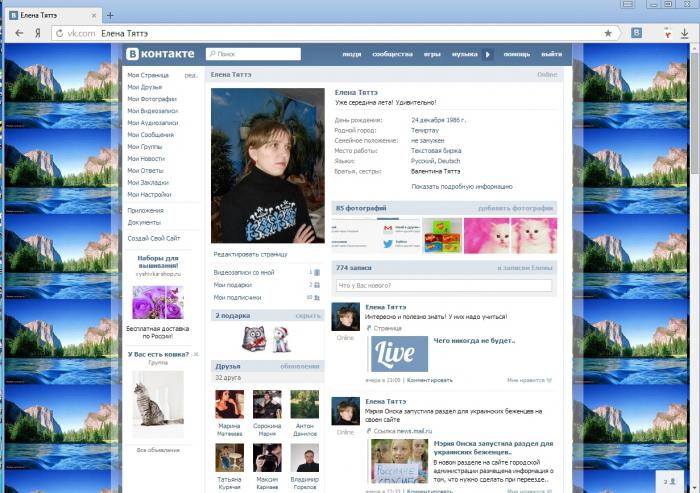Click the browser back arrow
Screen dimensions: 700x493
19,33
